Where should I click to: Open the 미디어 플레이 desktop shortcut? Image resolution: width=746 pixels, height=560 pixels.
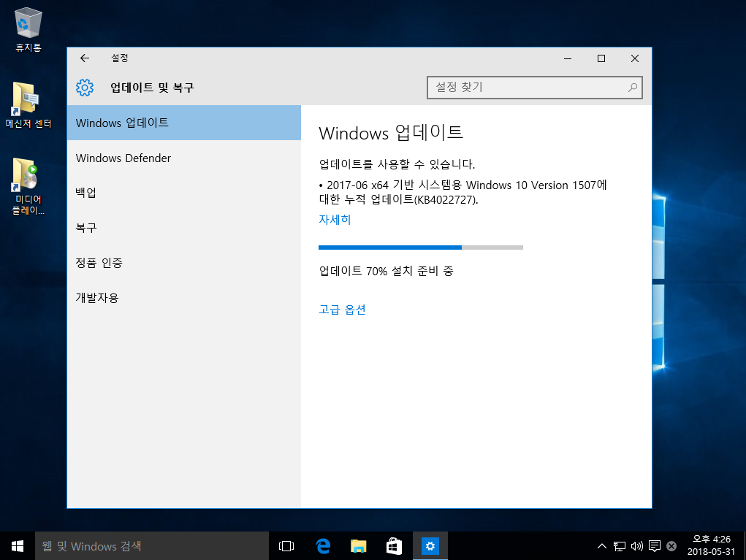click(x=28, y=186)
